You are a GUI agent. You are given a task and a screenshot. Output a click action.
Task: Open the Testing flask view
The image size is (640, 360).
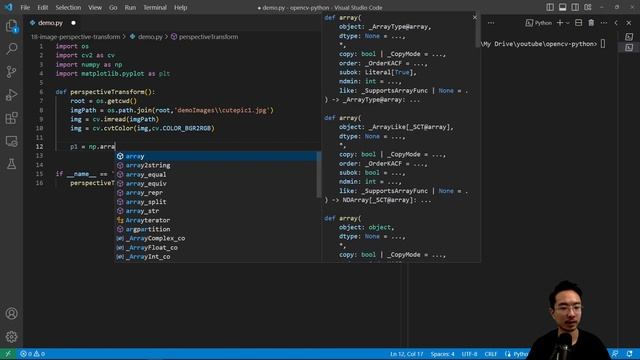point(11,164)
